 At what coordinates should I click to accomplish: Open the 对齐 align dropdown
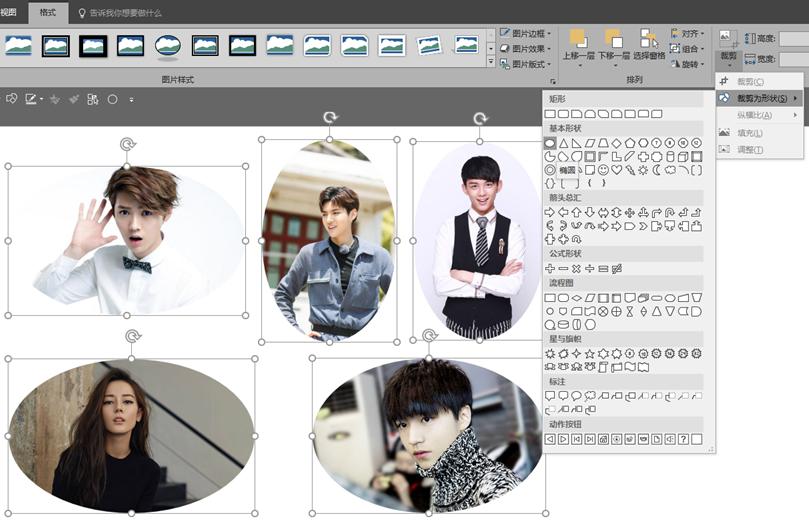[687, 33]
